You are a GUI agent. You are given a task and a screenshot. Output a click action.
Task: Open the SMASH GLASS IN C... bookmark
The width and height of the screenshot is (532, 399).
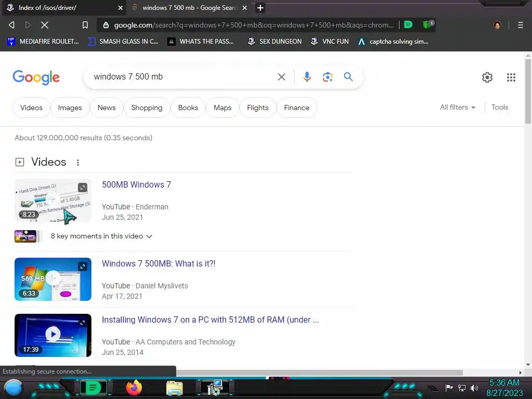pyautogui.click(x=123, y=42)
